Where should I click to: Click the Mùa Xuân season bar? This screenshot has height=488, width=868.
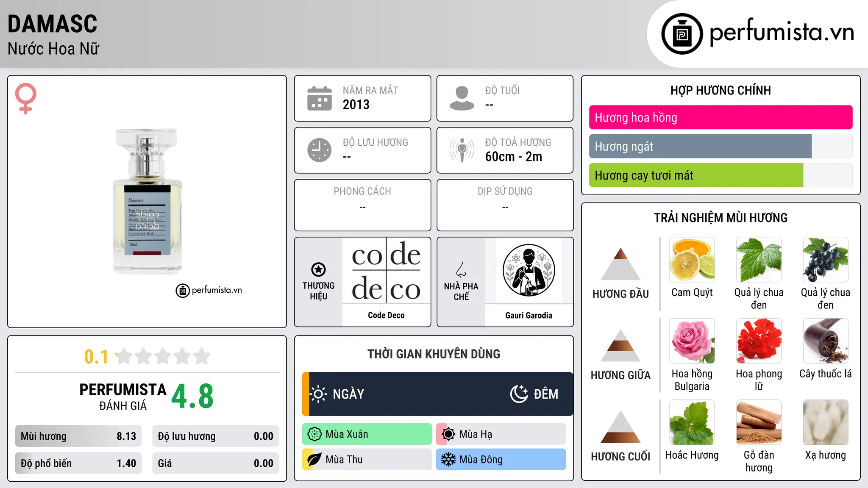pos(367,434)
